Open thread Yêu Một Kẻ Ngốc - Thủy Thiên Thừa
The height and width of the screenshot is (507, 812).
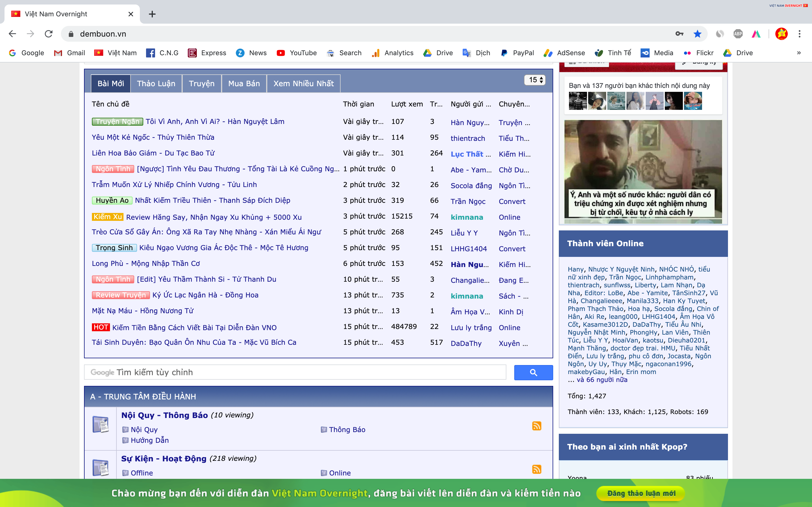153,137
